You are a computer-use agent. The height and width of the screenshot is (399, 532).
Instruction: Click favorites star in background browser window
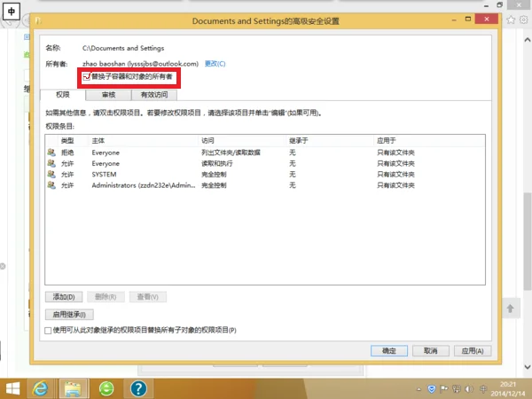click(511, 20)
